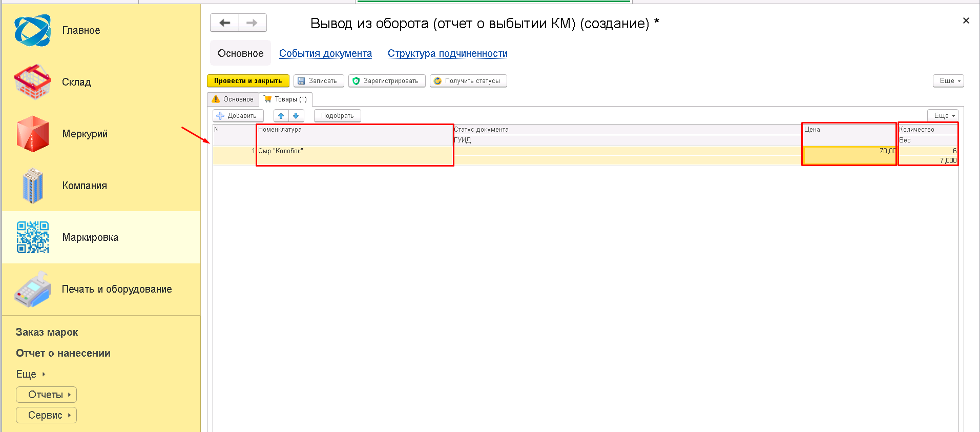980x432 pixels.
Task: Select the Главное section label
Action: click(81, 30)
